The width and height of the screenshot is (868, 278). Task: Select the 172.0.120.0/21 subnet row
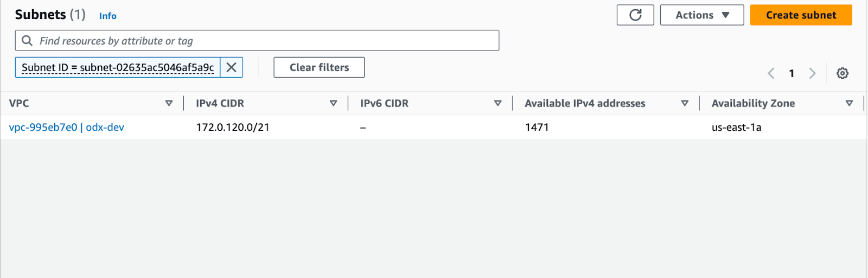pos(433,127)
